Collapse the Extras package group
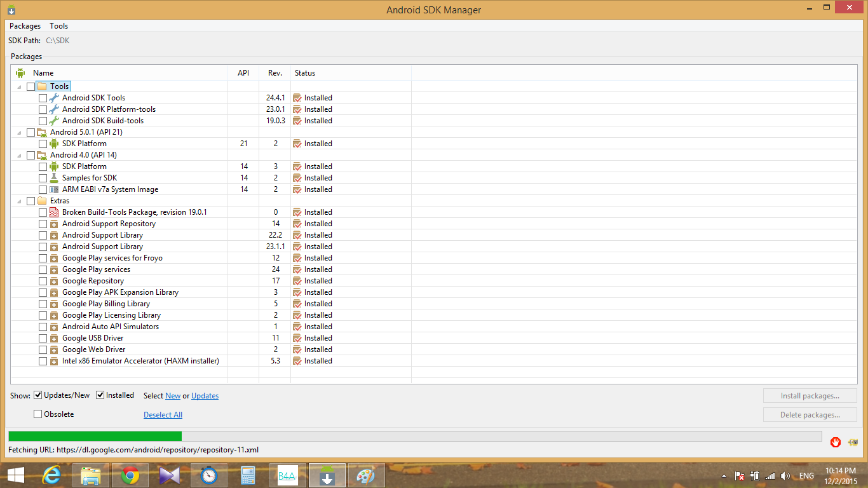The image size is (868, 488). [x=19, y=201]
